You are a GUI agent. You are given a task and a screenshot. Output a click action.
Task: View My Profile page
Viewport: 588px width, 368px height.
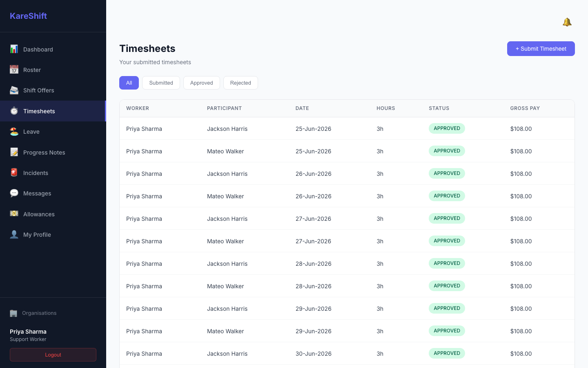pyautogui.click(x=53, y=234)
